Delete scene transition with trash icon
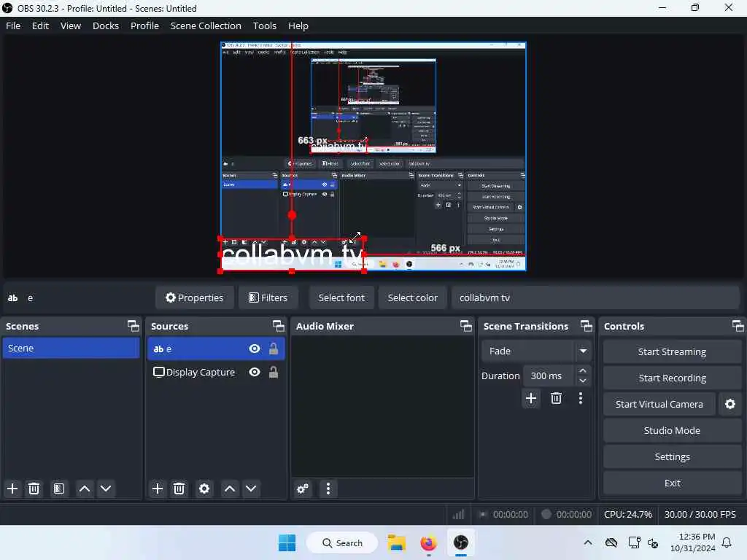This screenshot has width=747, height=560. pyautogui.click(x=556, y=398)
